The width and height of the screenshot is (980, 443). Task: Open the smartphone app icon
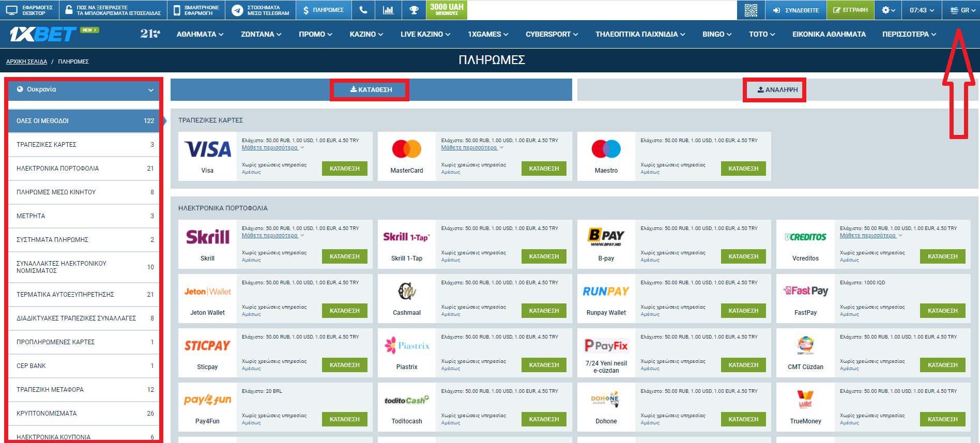[x=177, y=10]
